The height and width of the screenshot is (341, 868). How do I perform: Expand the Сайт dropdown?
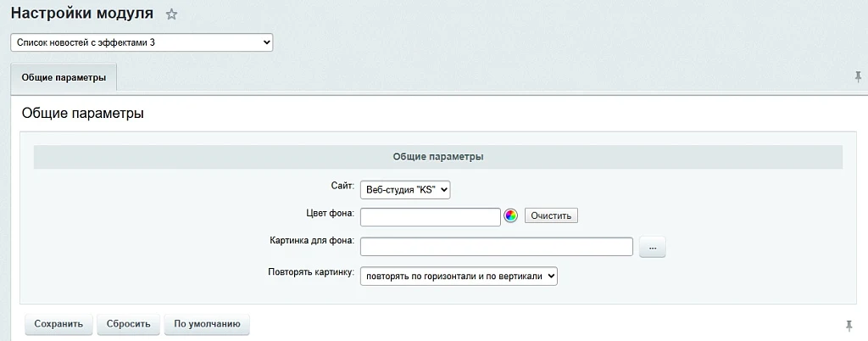pos(406,190)
